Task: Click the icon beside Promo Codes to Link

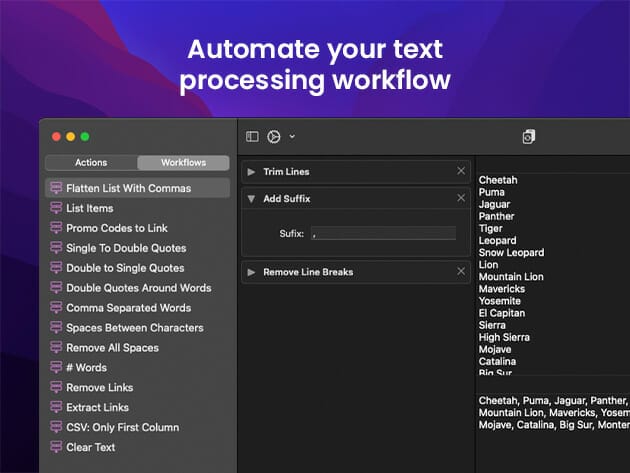Action: (x=56, y=228)
